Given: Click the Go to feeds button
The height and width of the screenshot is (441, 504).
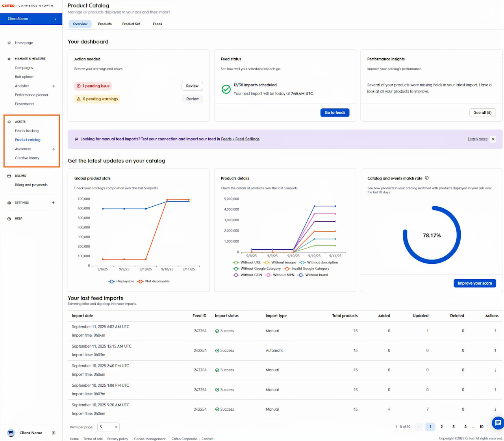Looking at the screenshot, I should coord(335,113).
